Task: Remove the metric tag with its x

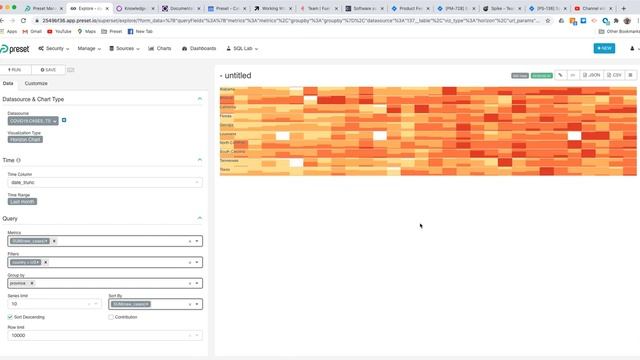Action: click(x=54, y=241)
